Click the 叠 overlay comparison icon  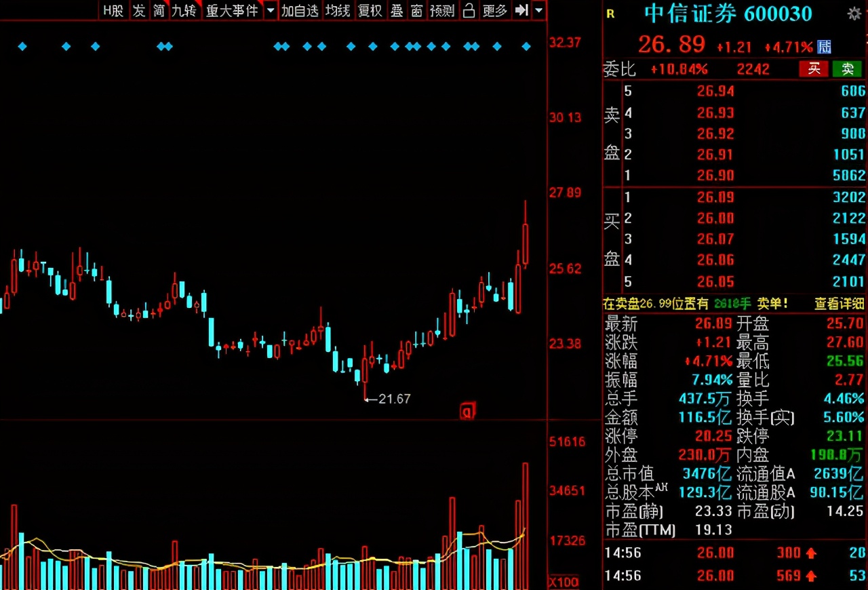(397, 12)
